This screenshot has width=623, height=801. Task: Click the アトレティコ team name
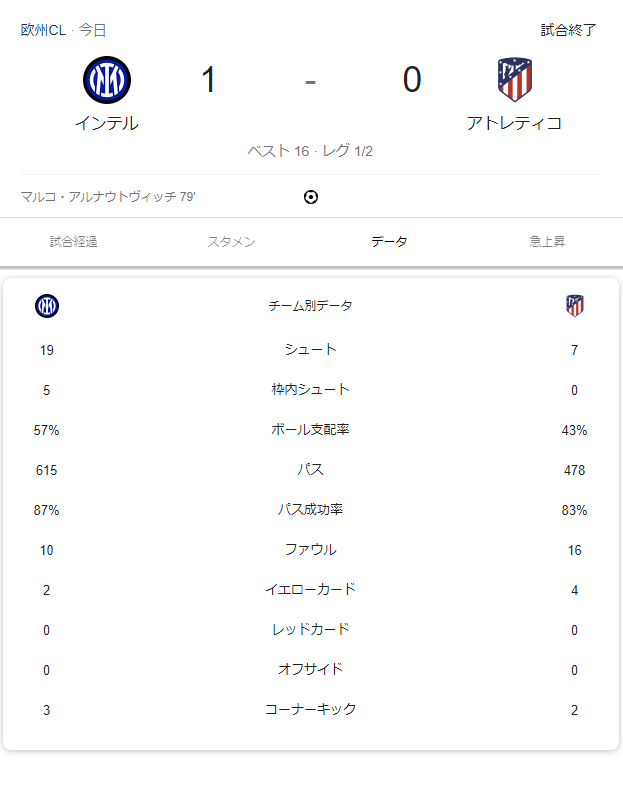[x=514, y=124]
